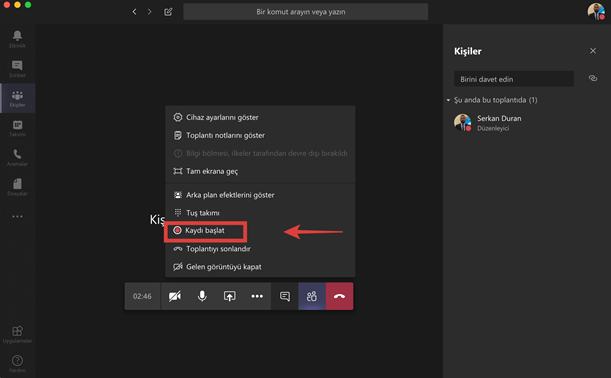Click Serkan Duran's avatar in list
The image size is (611, 378).
[463, 122]
